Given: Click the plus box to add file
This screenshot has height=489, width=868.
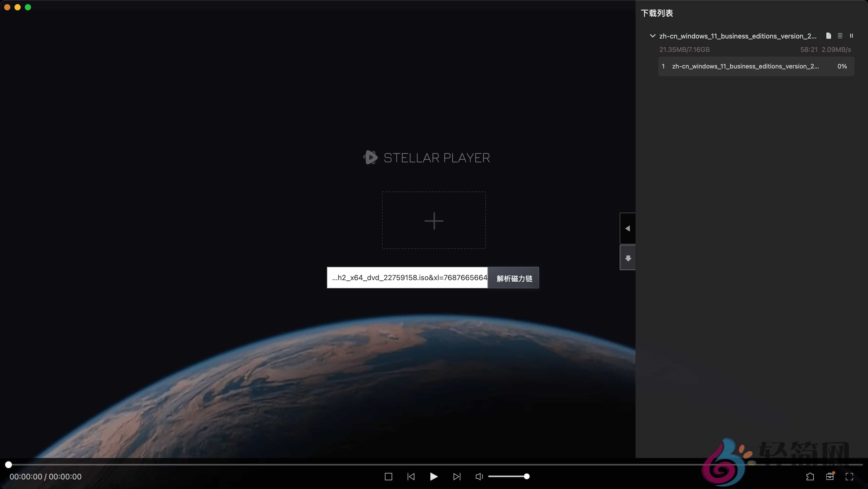Looking at the screenshot, I should (x=434, y=220).
